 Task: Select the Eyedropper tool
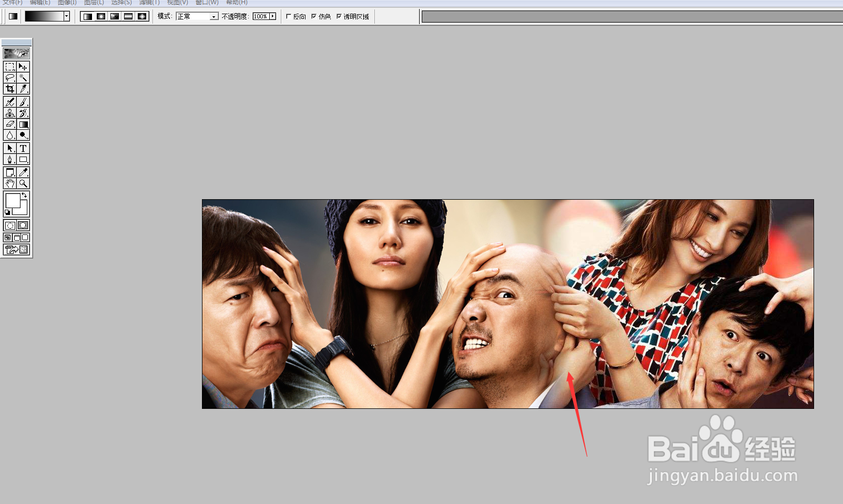coord(23,172)
